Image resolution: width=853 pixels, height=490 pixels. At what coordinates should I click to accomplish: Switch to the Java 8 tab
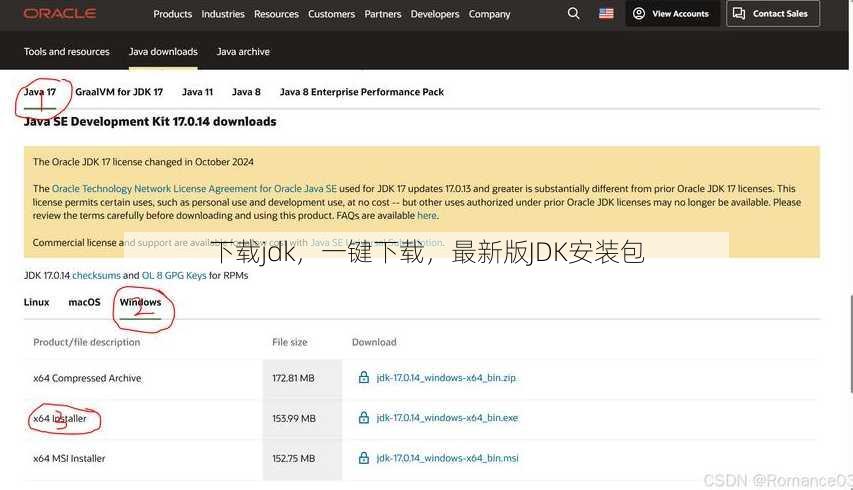246,92
